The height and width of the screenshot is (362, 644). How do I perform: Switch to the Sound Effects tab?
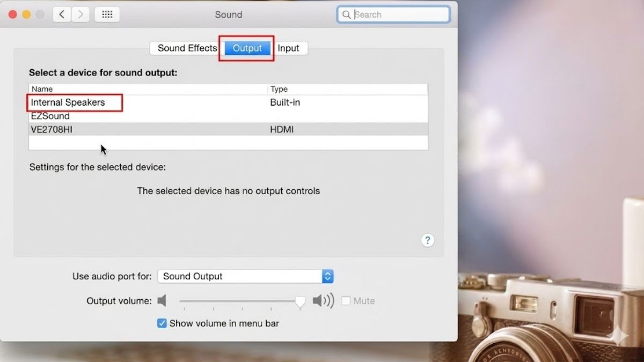point(187,48)
